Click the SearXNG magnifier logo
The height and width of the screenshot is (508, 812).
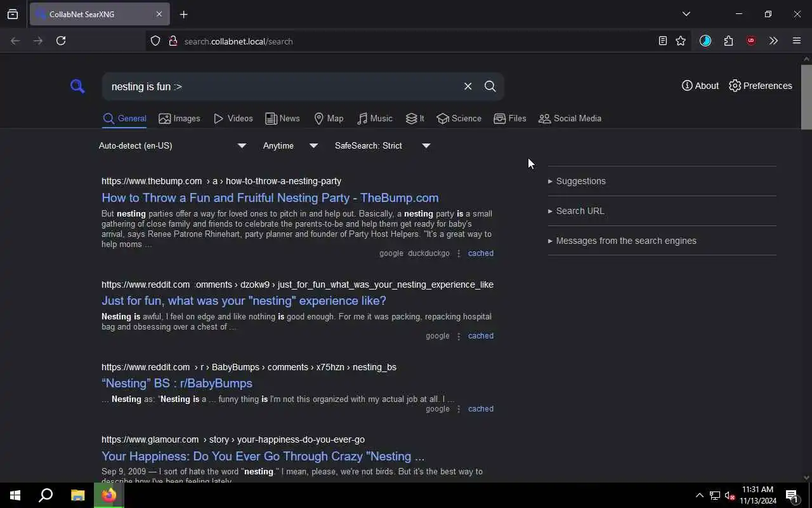77,86
